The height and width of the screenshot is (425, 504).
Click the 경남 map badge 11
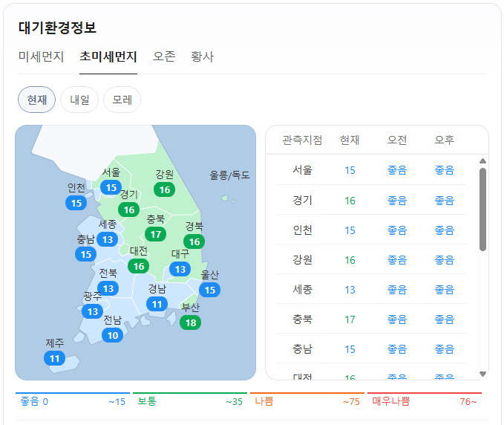tap(157, 304)
